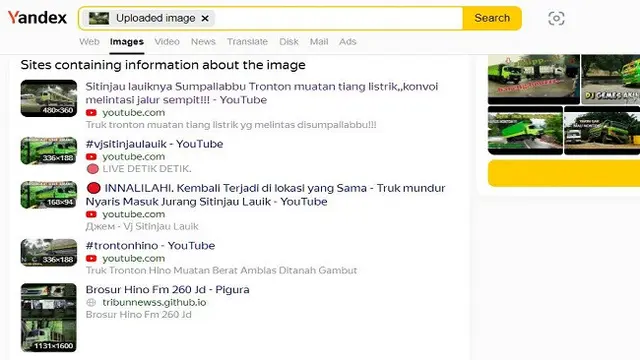Open camera image search icon
Screen dimensions: 640x360
tap(556, 18)
